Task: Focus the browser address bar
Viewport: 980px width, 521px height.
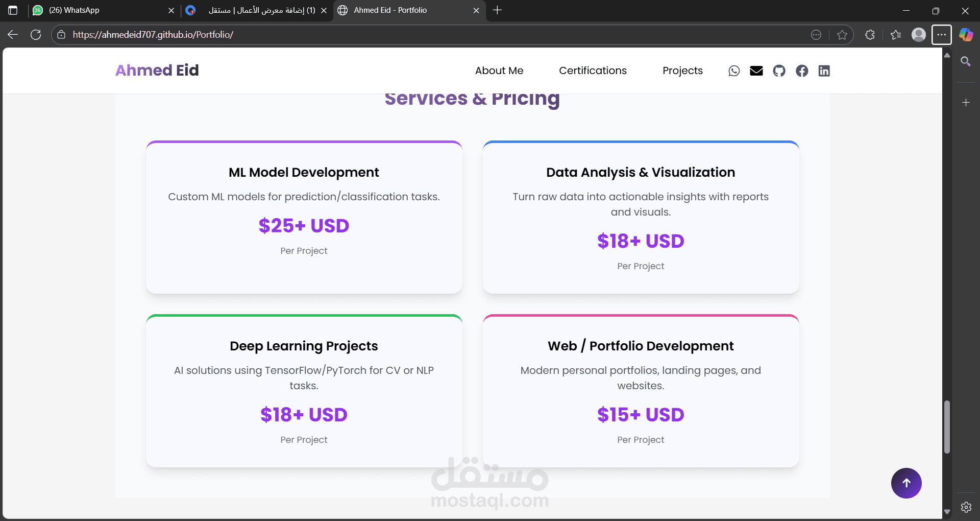Action: [408, 35]
